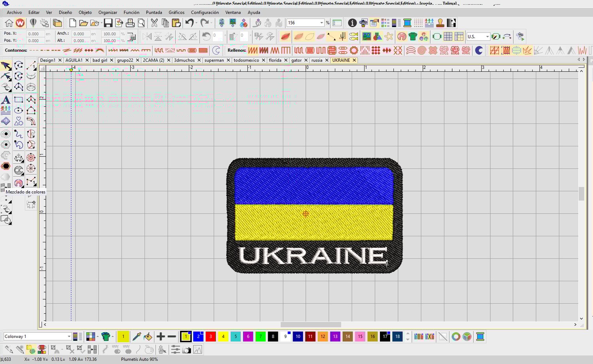This screenshot has height=364, width=593.
Task: Open the Diseño menu
Action: coord(65,12)
